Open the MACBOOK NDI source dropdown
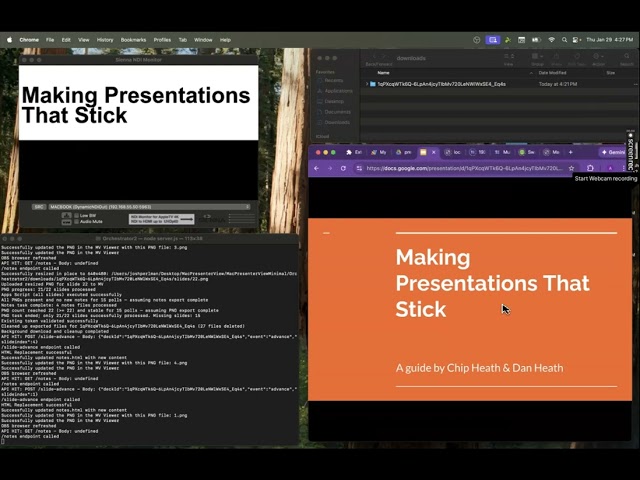The height and width of the screenshot is (480, 640). tap(149, 207)
